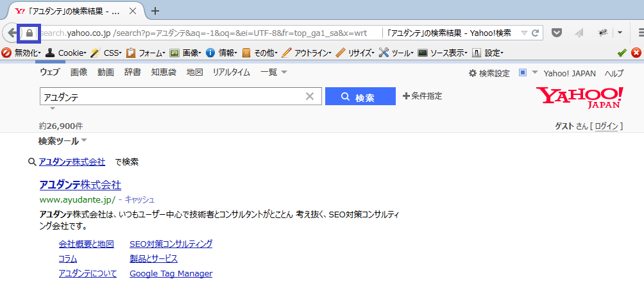
Task: Open SEO対策コンサルティング sitelink
Action: tap(171, 244)
